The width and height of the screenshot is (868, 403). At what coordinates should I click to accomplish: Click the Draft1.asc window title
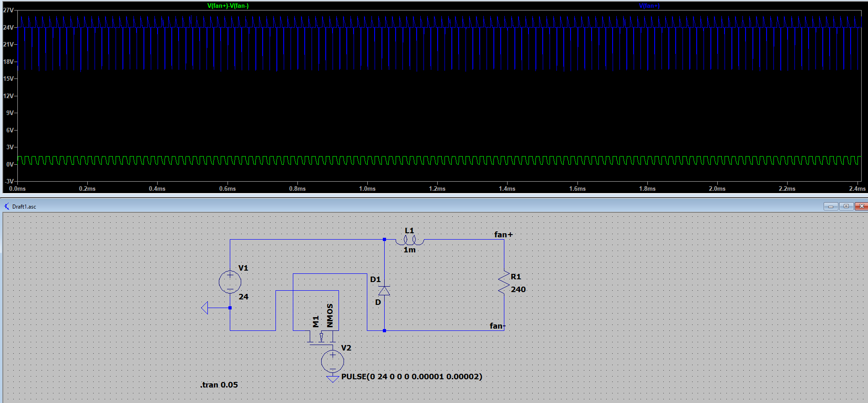[x=24, y=207]
